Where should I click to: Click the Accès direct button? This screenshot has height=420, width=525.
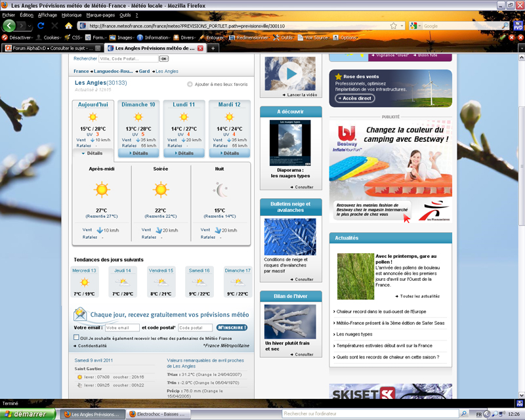tap(355, 98)
